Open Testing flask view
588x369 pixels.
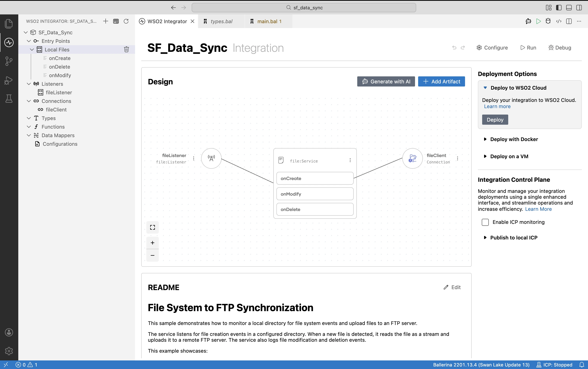point(9,99)
